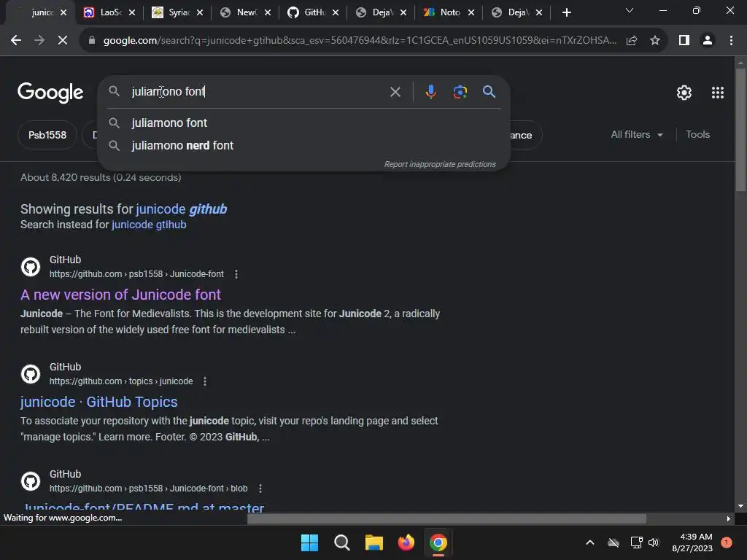Click the address bar URL

(x=360, y=41)
